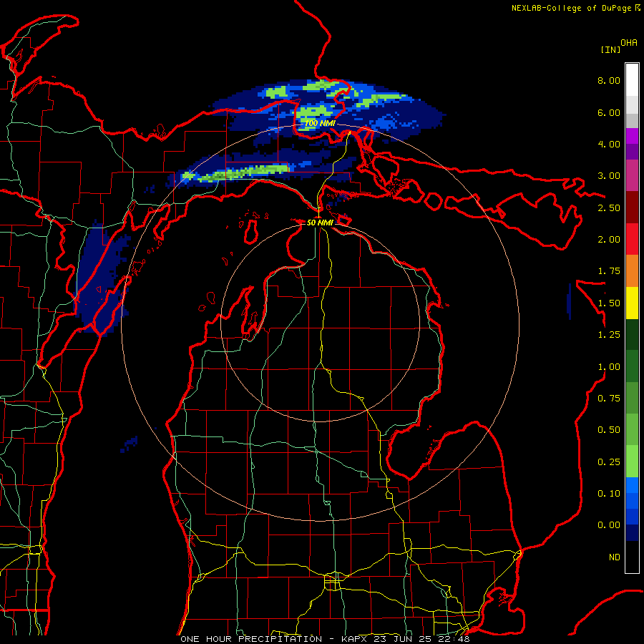Pick the lightest green legend swatch near 0.25
Viewport: 644px width, 644px height.
(x=632, y=462)
